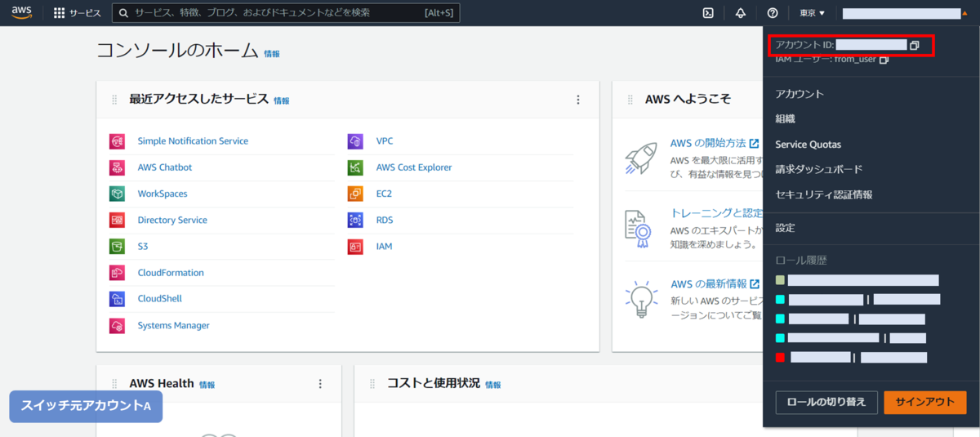
Task: Open the help question mark menu
Action: 773,13
